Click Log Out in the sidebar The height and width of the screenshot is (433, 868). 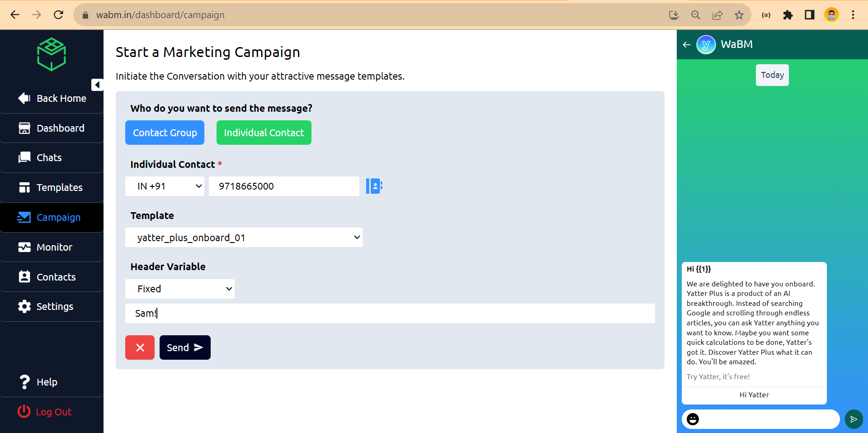pos(53,412)
